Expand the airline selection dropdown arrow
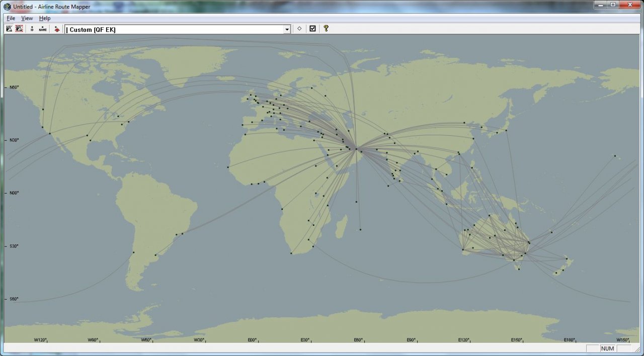The height and width of the screenshot is (356, 644). click(287, 30)
